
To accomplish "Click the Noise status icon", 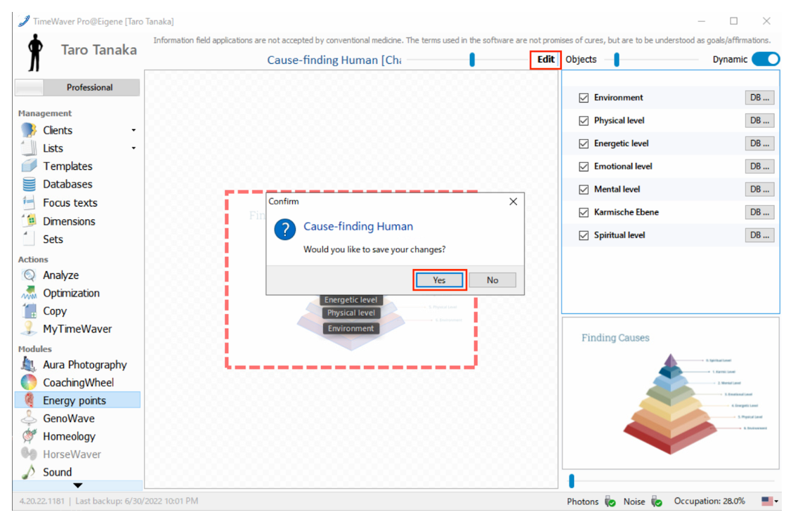I will [x=657, y=502].
